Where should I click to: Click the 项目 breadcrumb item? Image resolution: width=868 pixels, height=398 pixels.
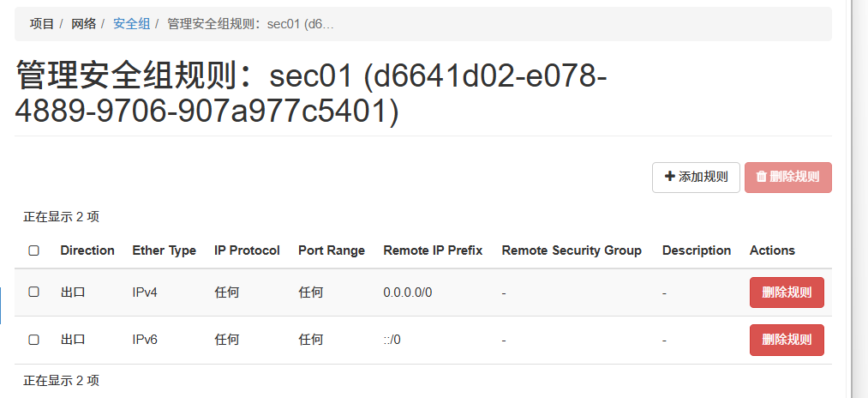click(x=42, y=24)
